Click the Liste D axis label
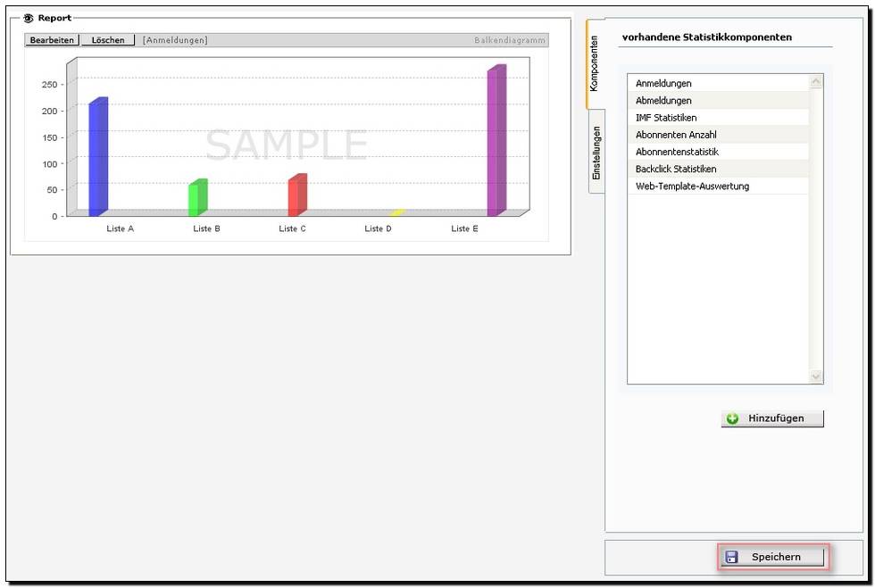 (379, 228)
